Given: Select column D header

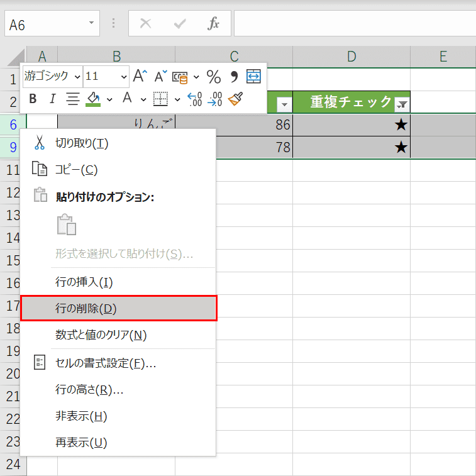Looking at the screenshot, I should [x=351, y=57].
